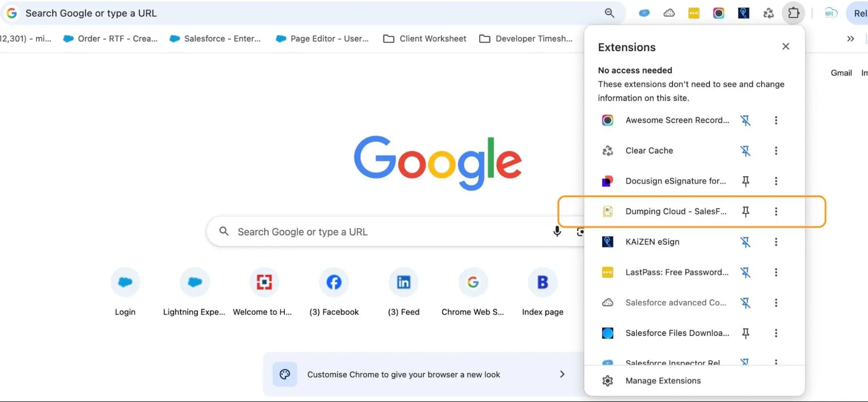Close the Extensions popup
Viewport: 868px width, 402px height.
pyautogui.click(x=785, y=47)
